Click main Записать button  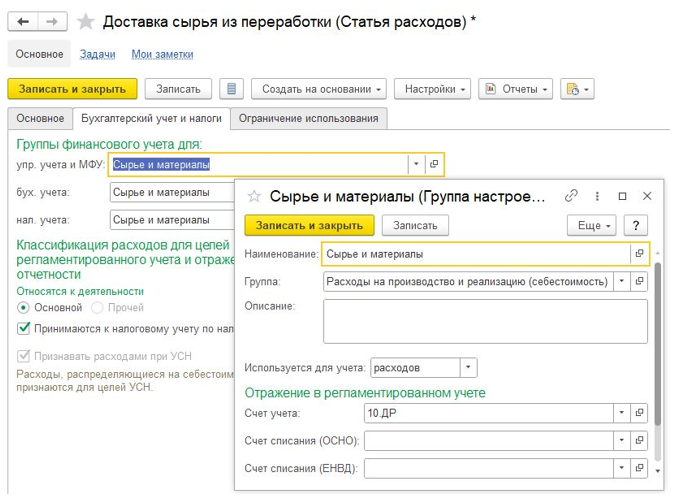(x=178, y=89)
